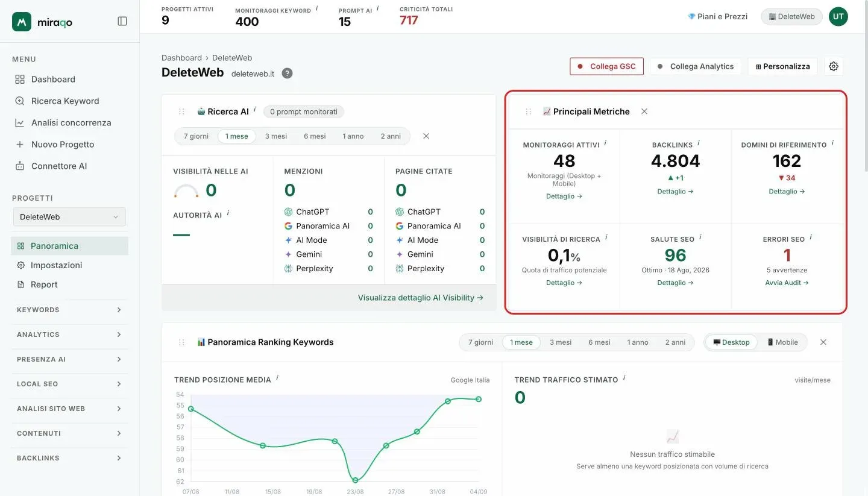Select 7 giorni in Ranking Keywords widget
Image resolution: width=868 pixels, height=496 pixels.
pos(480,342)
